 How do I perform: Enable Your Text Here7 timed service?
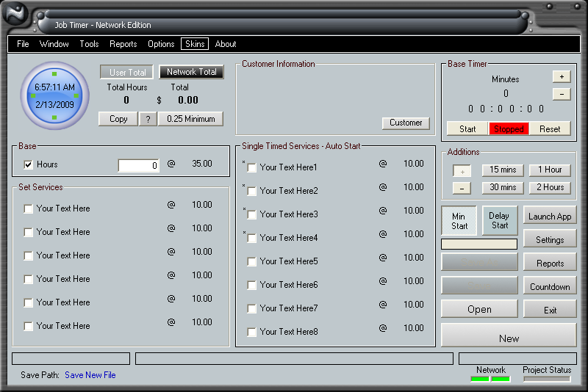click(x=251, y=308)
